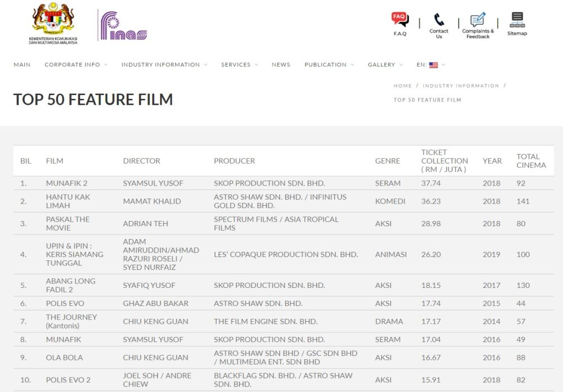Open the NEWS menu item
The height and width of the screenshot is (392, 563).
coord(281,64)
